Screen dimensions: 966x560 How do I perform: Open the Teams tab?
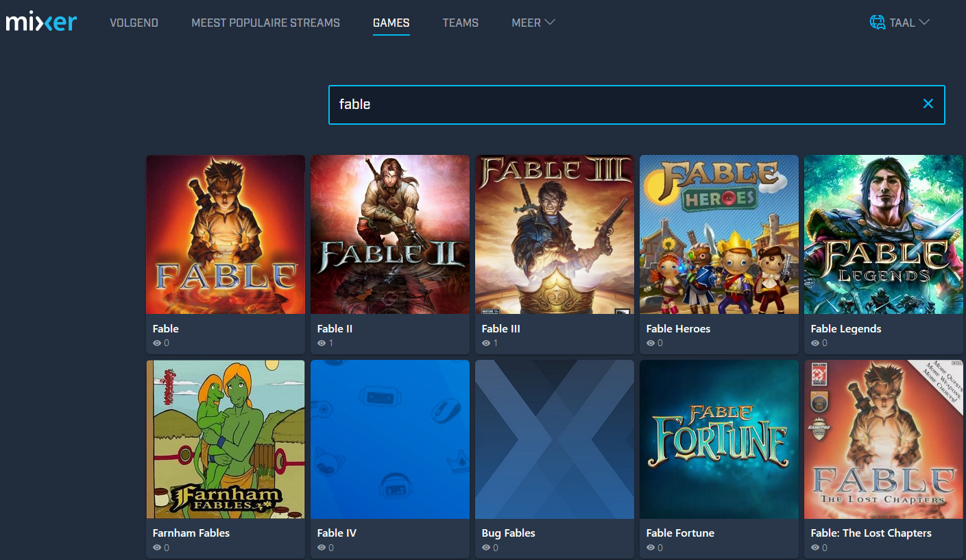(x=461, y=23)
